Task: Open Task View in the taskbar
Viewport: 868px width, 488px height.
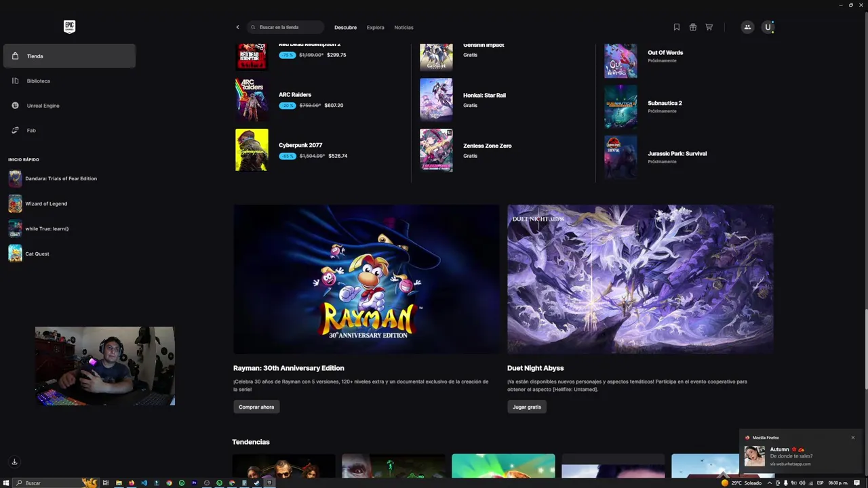Action: tap(106, 483)
